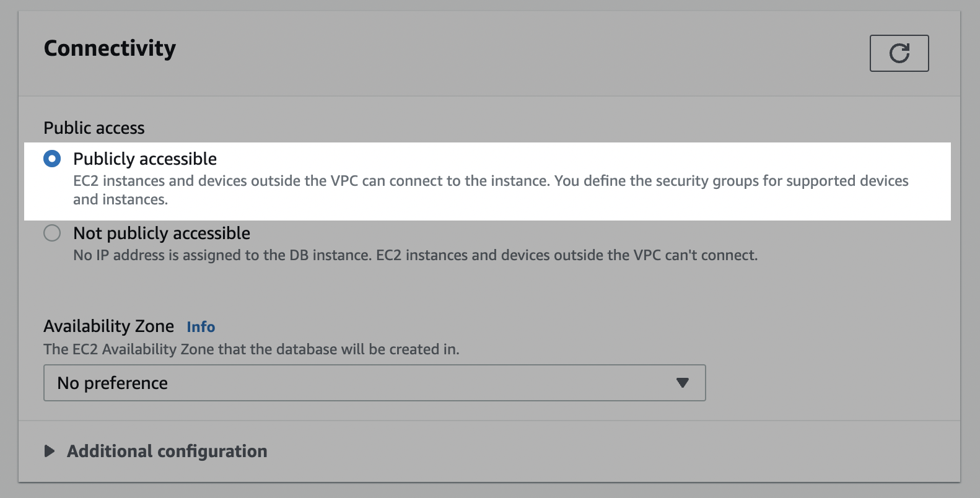Image resolution: width=980 pixels, height=498 pixels.
Task: Expand Additional configuration using the triangle arrow
Action: (x=50, y=451)
